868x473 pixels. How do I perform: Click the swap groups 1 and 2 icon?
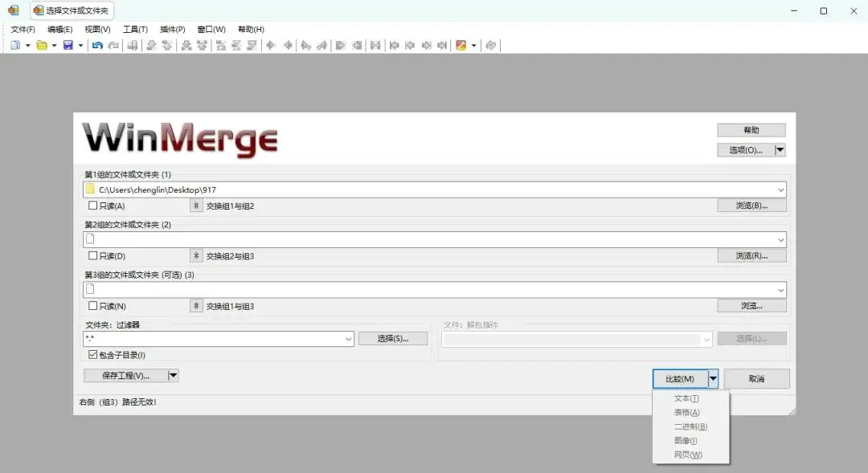pos(196,206)
